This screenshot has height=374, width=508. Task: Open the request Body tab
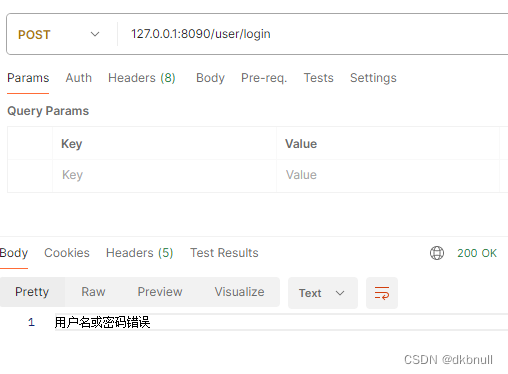210,78
